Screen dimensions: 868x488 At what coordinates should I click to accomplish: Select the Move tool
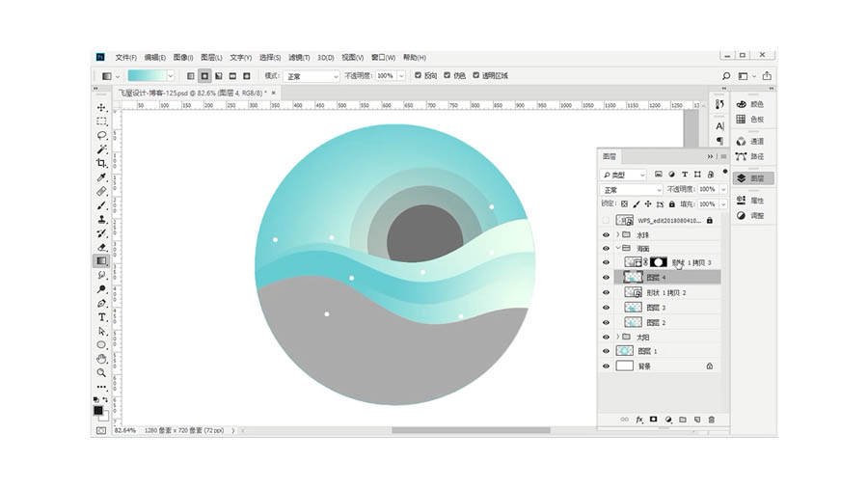click(x=101, y=107)
